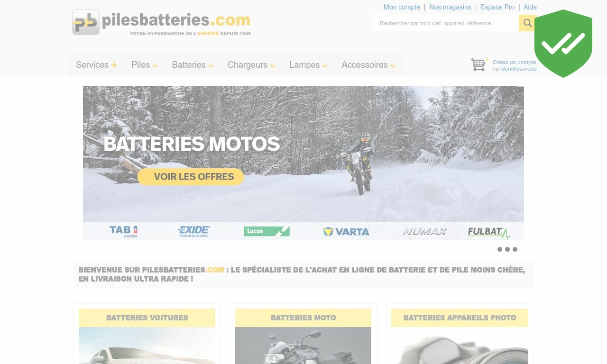Viewport: 607px width, 364px height.
Task: Expand the Chargeurs dropdown menu
Action: click(x=251, y=65)
